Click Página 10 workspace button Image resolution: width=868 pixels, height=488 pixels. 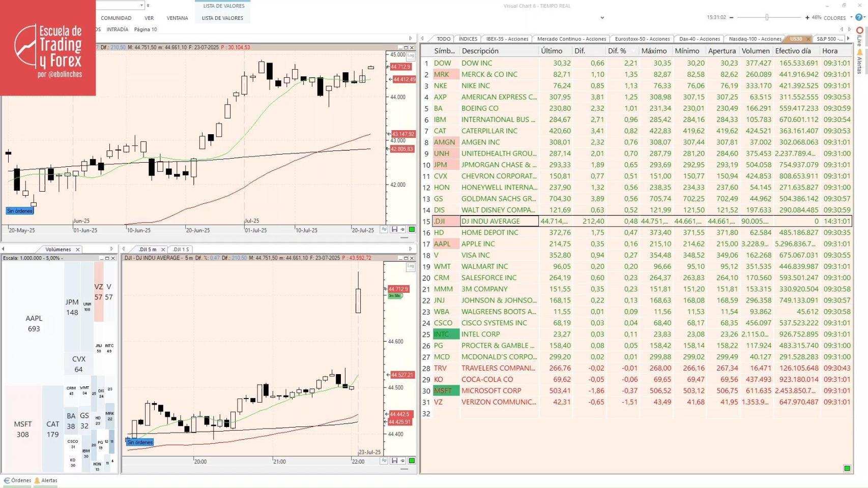pyautogui.click(x=146, y=29)
